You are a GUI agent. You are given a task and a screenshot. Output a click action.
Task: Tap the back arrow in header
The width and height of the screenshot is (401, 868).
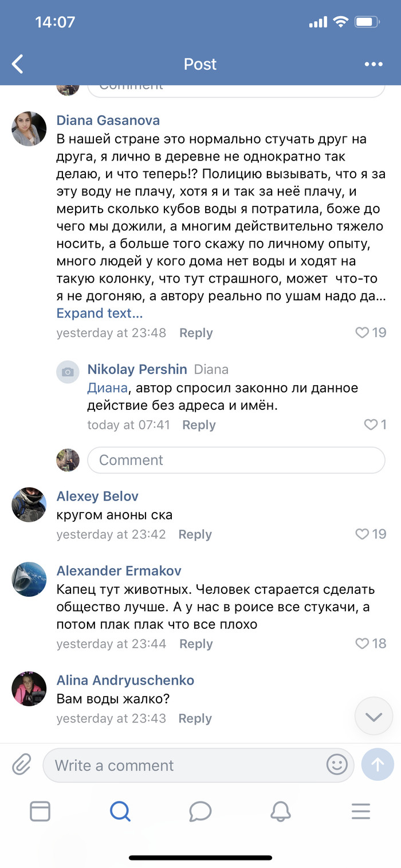(18, 64)
